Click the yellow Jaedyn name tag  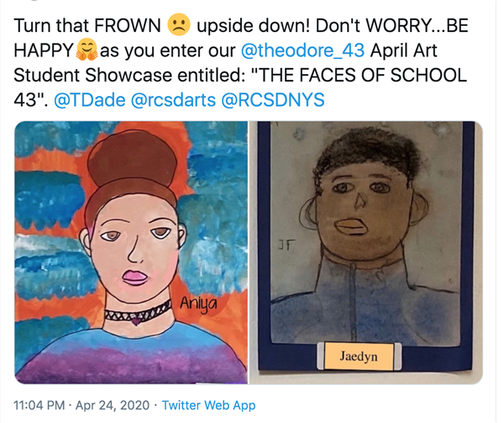(359, 356)
